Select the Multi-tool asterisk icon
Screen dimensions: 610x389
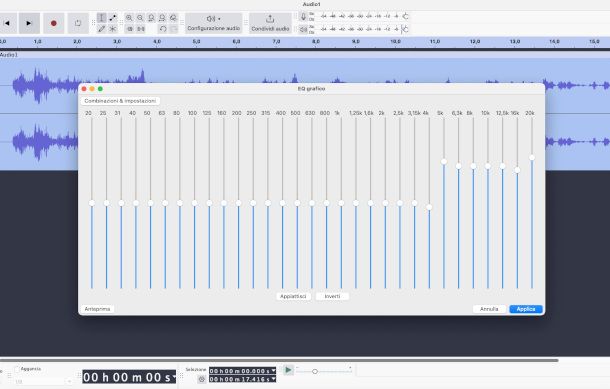[x=112, y=29]
